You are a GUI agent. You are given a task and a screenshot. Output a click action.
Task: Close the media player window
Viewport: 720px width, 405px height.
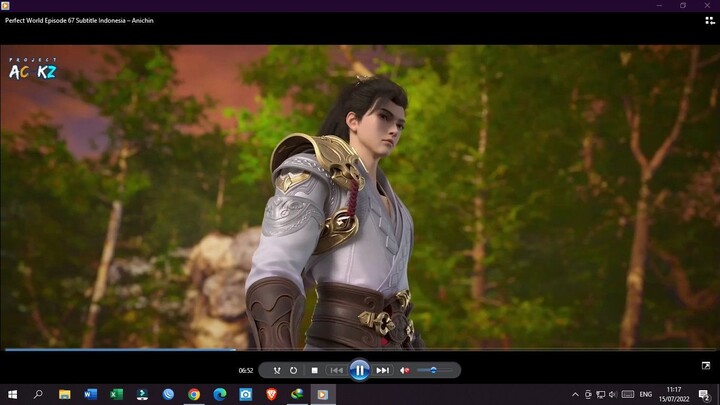[x=707, y=6]
